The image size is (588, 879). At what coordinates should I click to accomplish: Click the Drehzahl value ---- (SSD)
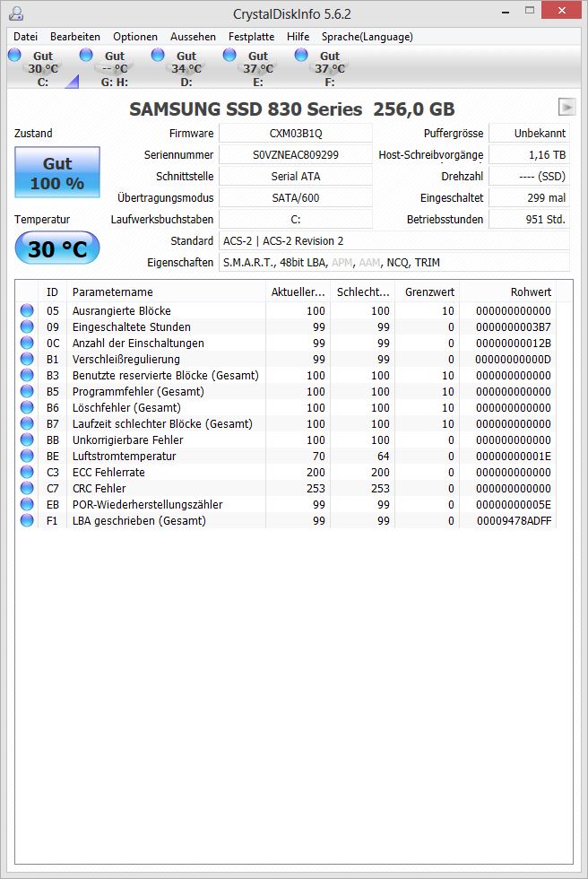click(x=529, y=176)
